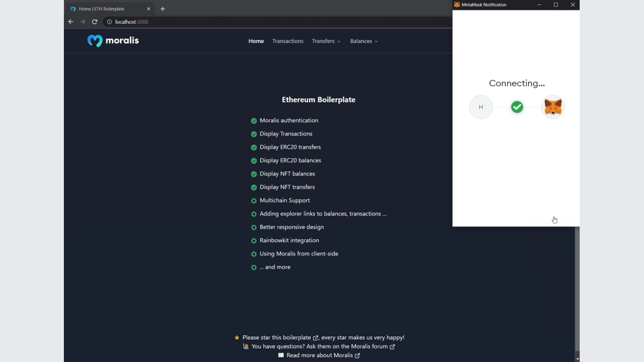Click the scrollbar down arrow

[x=577, y=359]
